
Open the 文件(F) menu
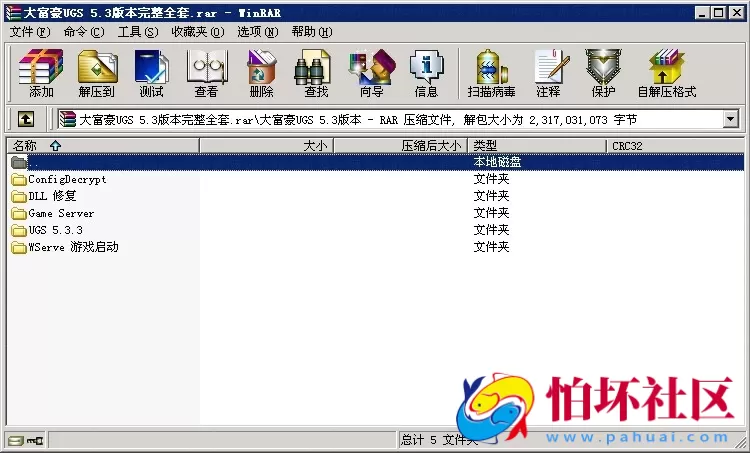30,32
